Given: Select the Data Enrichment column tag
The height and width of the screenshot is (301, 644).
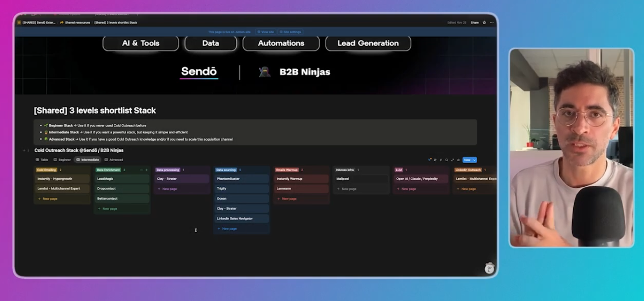Looking at the screenshot, I should tap(108, 170).
